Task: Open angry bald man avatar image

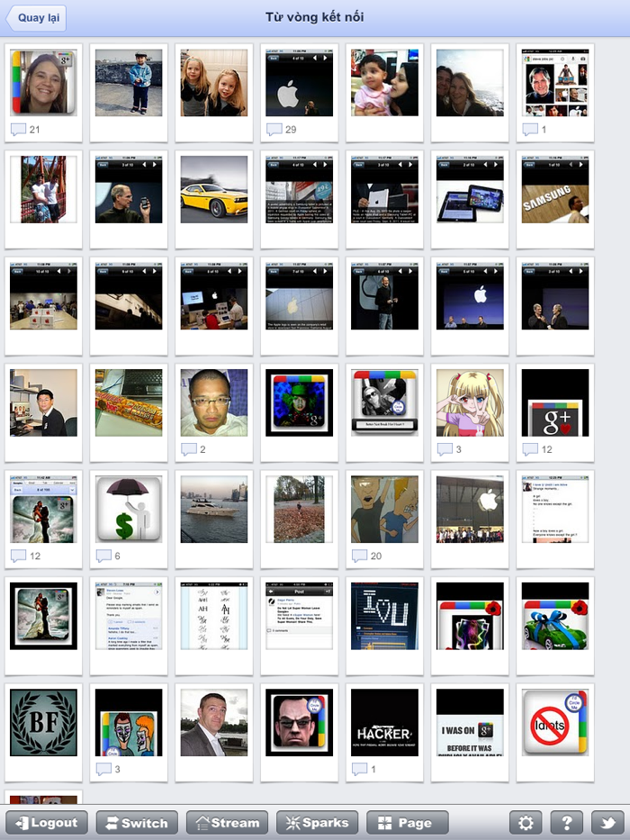Action: pyautogui.click(x=300, y=722)
